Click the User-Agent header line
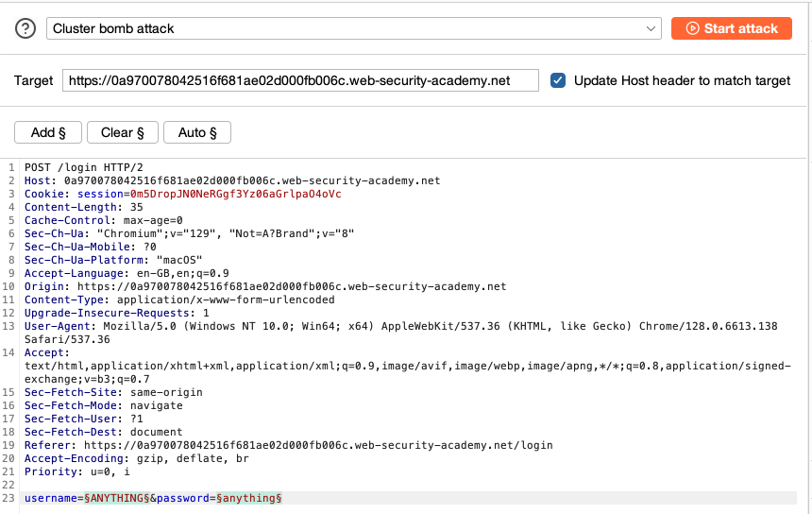 401,333
